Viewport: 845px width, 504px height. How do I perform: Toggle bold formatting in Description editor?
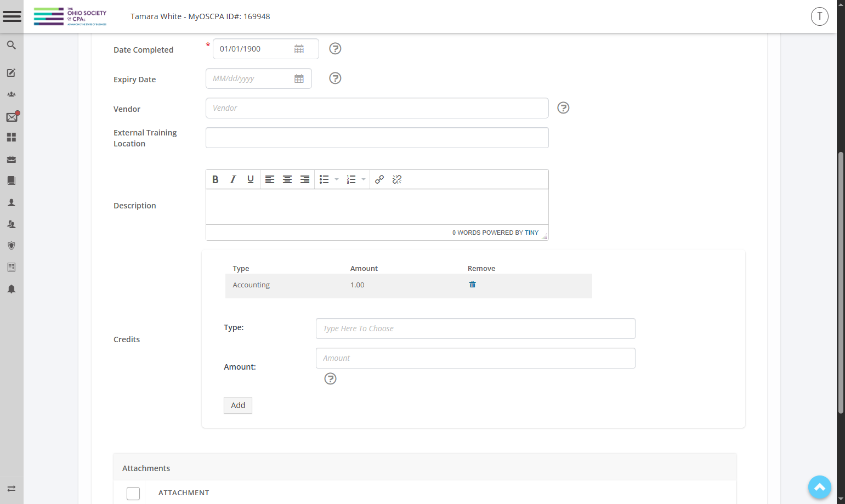[215, 179]
